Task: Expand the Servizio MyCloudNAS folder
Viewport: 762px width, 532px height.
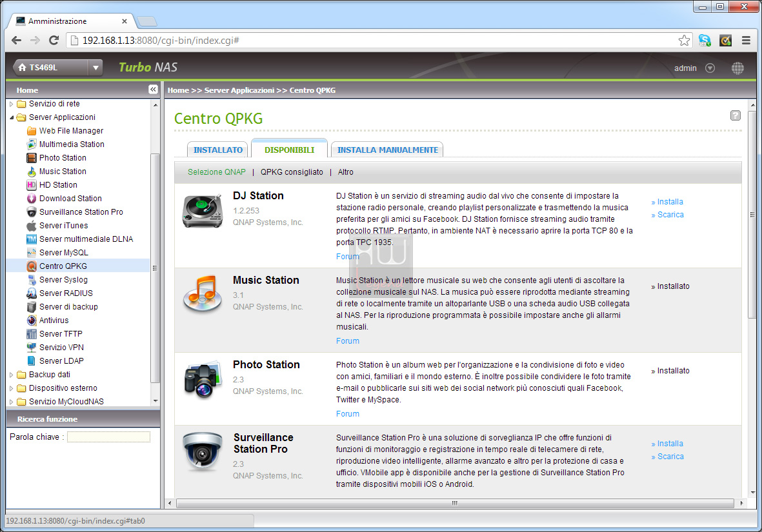Action: pos(11,402)
